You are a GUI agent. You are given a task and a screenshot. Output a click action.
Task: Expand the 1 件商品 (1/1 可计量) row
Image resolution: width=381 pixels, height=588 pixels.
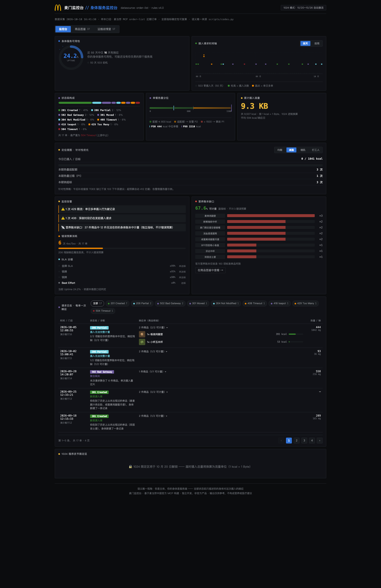click(x=152, y=372)
